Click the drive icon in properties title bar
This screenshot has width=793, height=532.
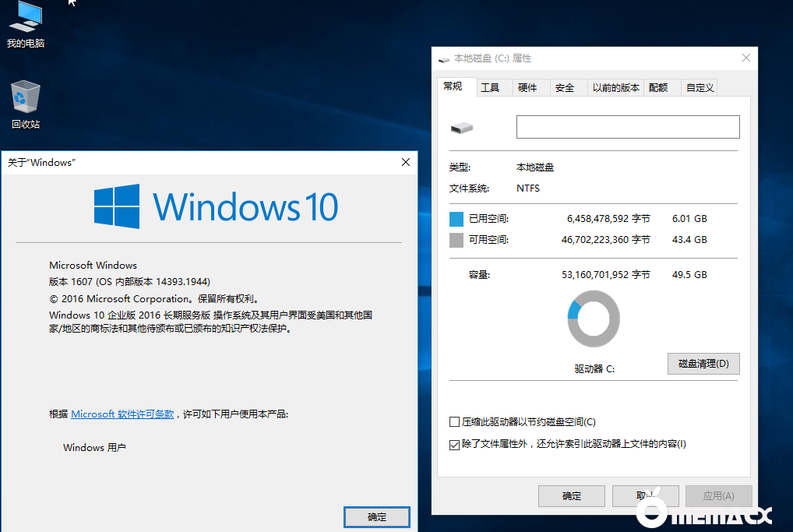coord(444,58)
